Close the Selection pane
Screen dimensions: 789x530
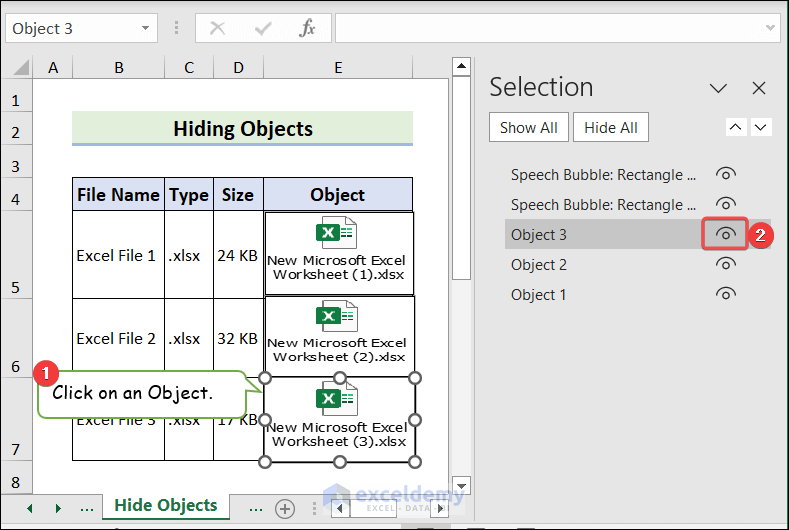coord(759,88)
